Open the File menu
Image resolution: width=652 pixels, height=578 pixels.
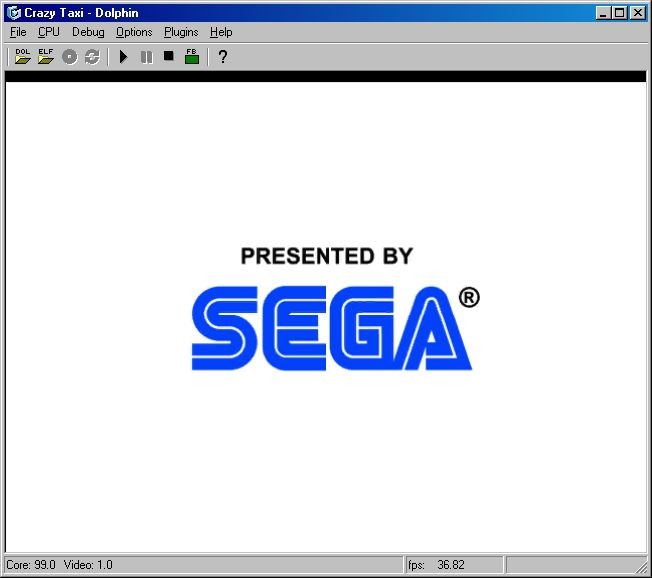point(18,32)
